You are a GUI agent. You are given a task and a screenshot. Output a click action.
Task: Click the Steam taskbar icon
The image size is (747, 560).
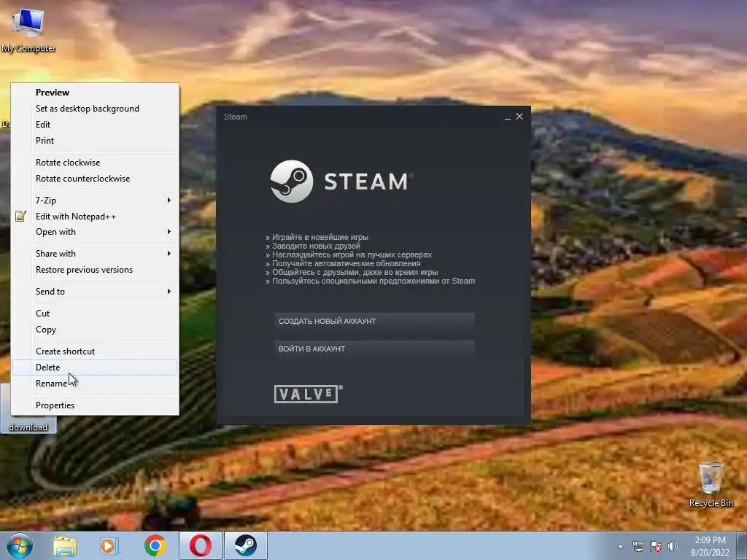(245, 545)
